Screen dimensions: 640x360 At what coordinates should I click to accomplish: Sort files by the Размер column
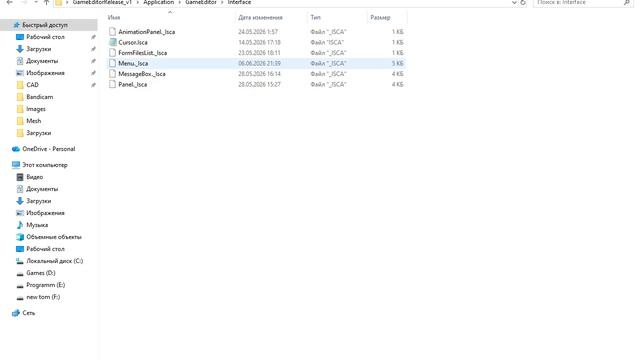click(380, 18)
